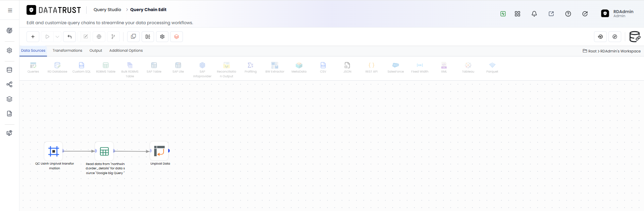Select the SalesForce data source

coord(396,68)
